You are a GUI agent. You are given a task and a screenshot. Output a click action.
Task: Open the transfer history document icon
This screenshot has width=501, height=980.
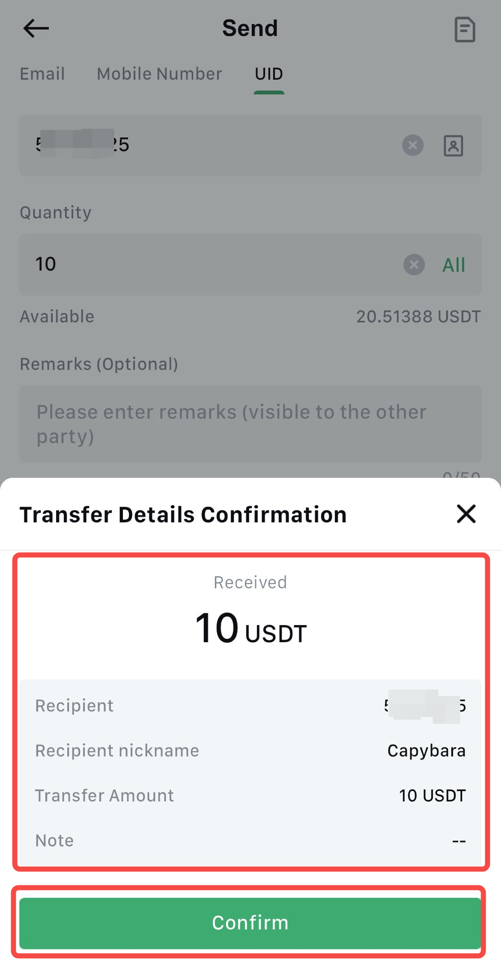click(x=464, y=30)
